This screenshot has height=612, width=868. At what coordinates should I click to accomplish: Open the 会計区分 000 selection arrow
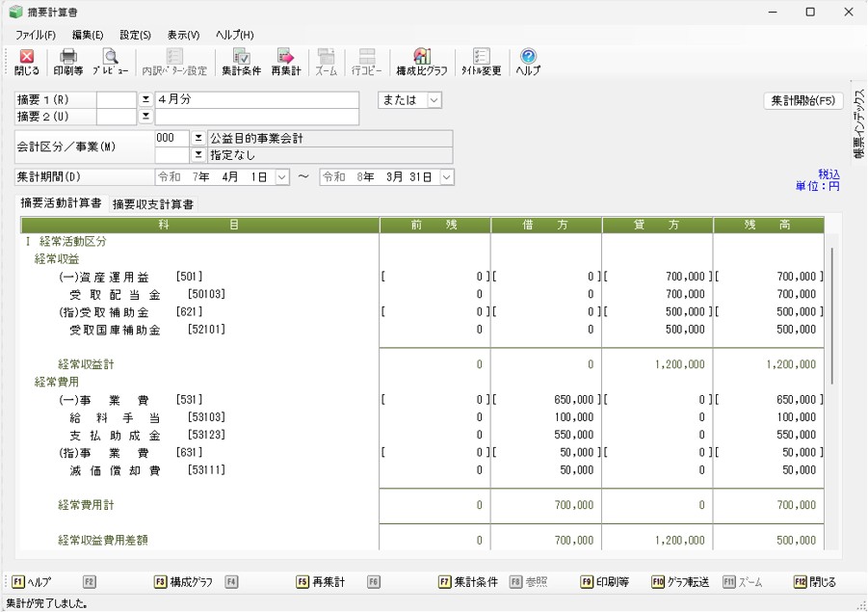[199, 139]
